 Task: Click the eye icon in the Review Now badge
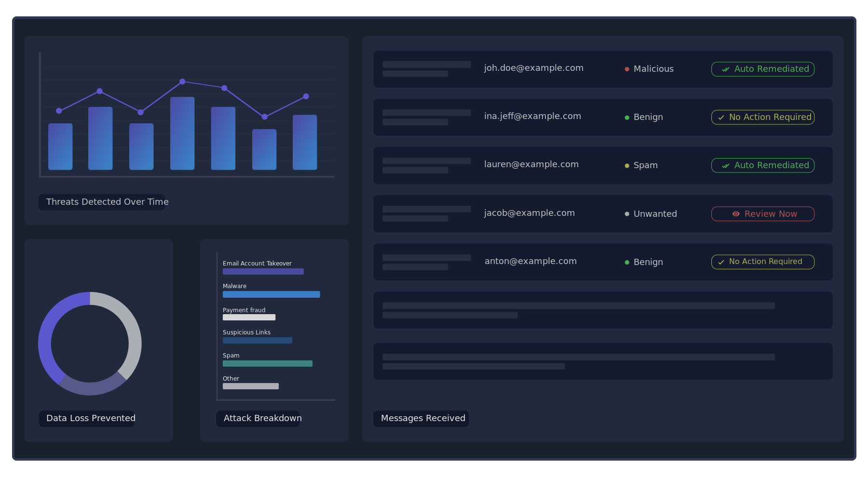[735, 213]
